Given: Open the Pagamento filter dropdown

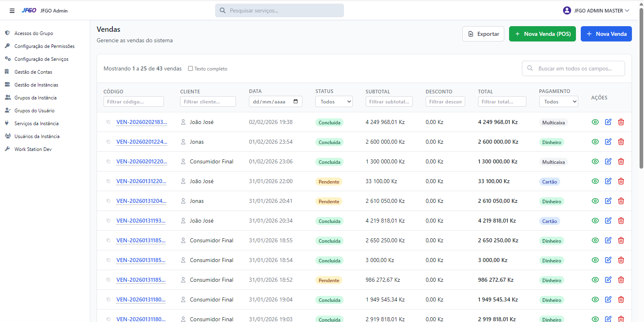Looking at the screenshot, I should pyautogui.click(x=558, y=102).
